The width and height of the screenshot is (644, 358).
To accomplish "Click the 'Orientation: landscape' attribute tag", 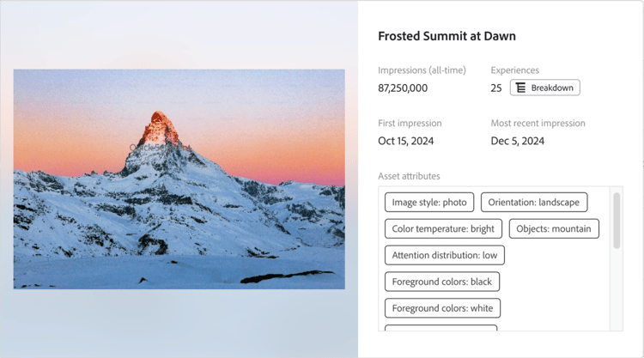I will 534,203.
